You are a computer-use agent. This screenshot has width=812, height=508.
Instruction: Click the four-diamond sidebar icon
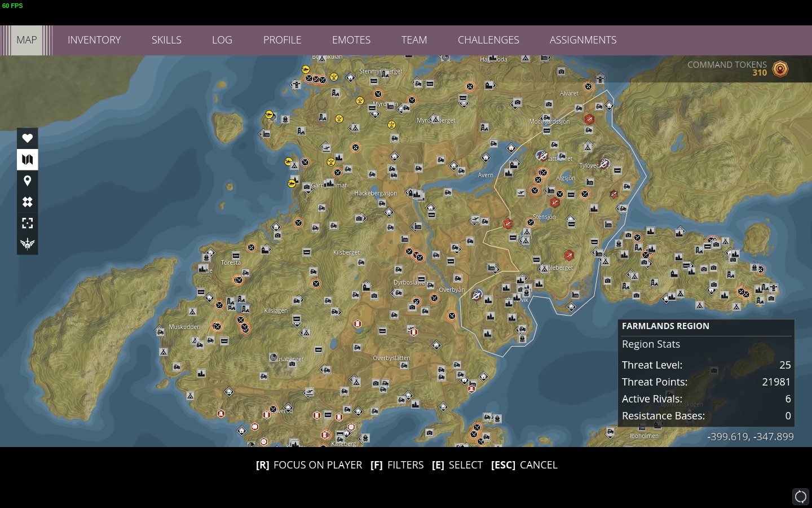pos(27,202)
